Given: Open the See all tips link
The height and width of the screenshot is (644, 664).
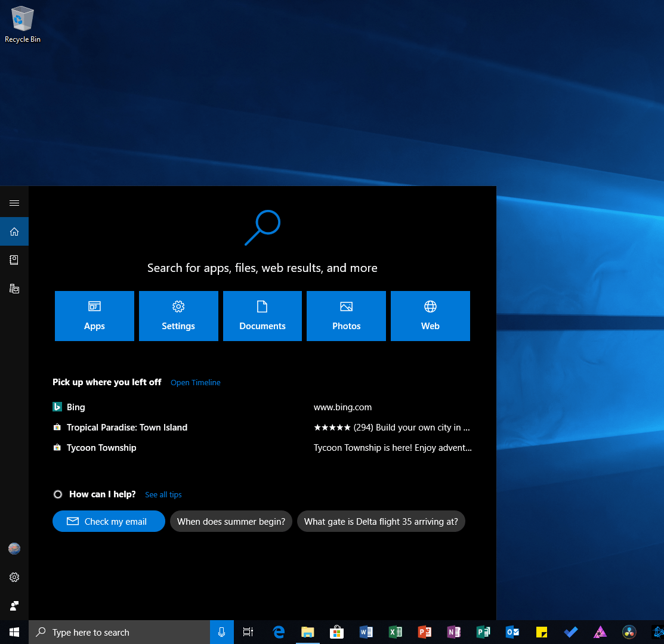Looking at the screenshot, I should tap(163, 494).
